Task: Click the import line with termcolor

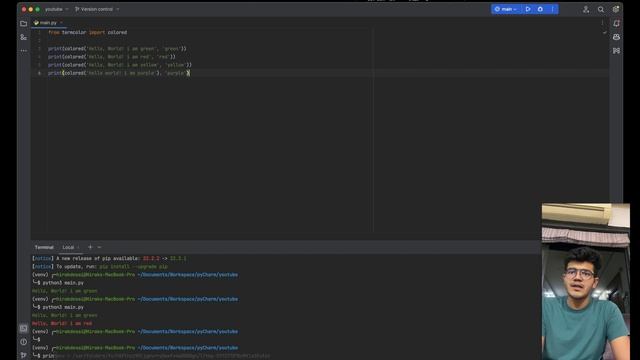Action: [x=87, y=32]
